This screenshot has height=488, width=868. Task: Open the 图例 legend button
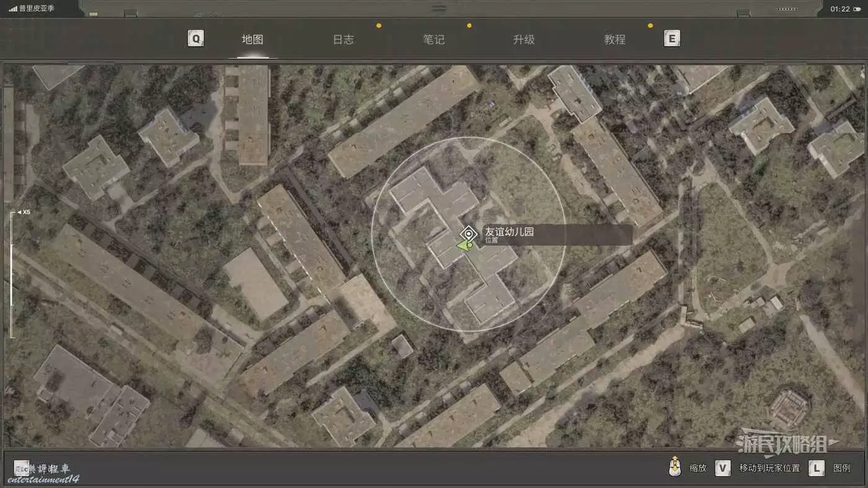point(842,468)
